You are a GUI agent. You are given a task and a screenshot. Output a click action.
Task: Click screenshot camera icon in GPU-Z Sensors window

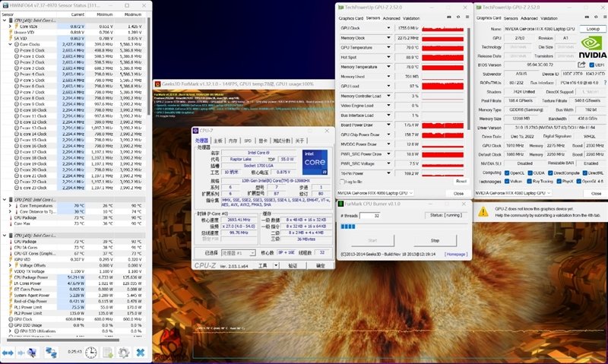click(x=449, y=17)
